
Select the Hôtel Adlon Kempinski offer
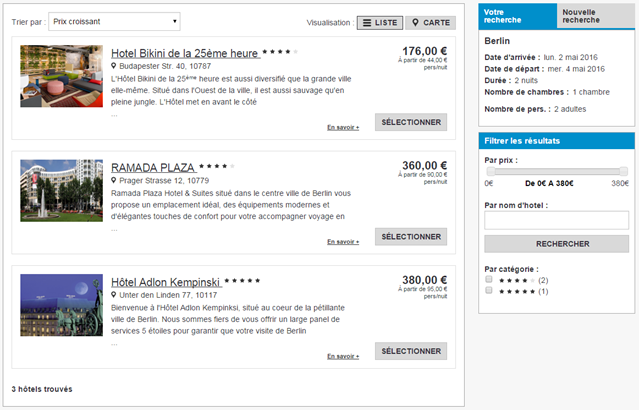pos(410,351)
